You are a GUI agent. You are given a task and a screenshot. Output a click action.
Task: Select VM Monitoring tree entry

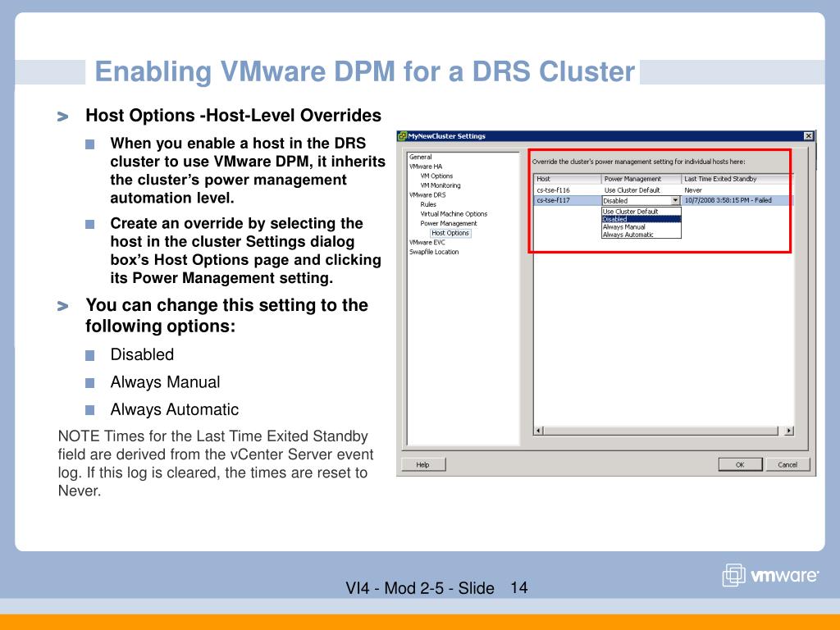(441, 185)
